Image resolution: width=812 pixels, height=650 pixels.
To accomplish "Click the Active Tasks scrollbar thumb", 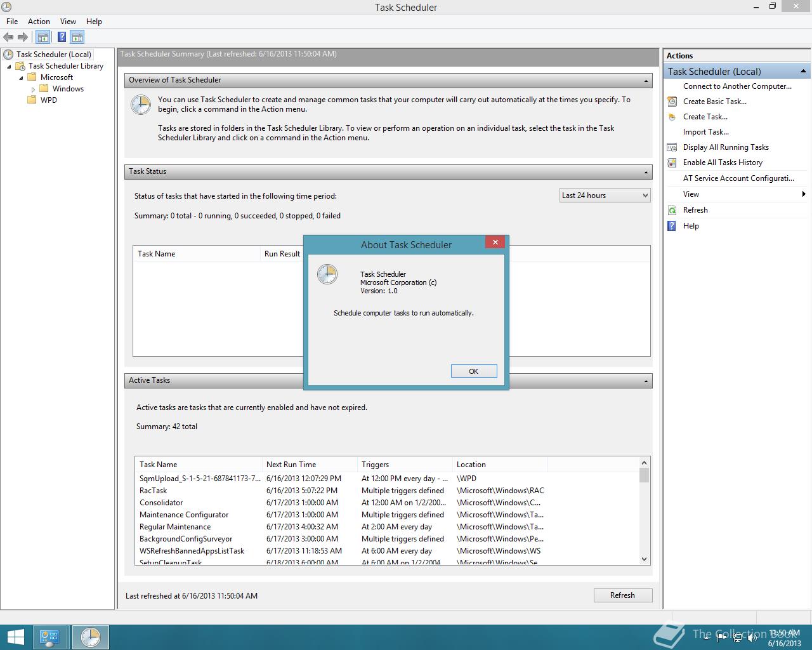I will (x=645, y=475).
